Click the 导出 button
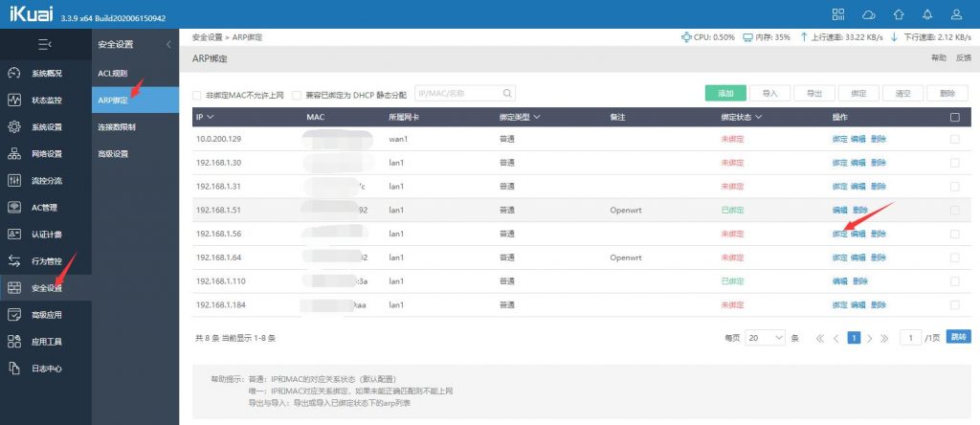 (x=813, y=93)
